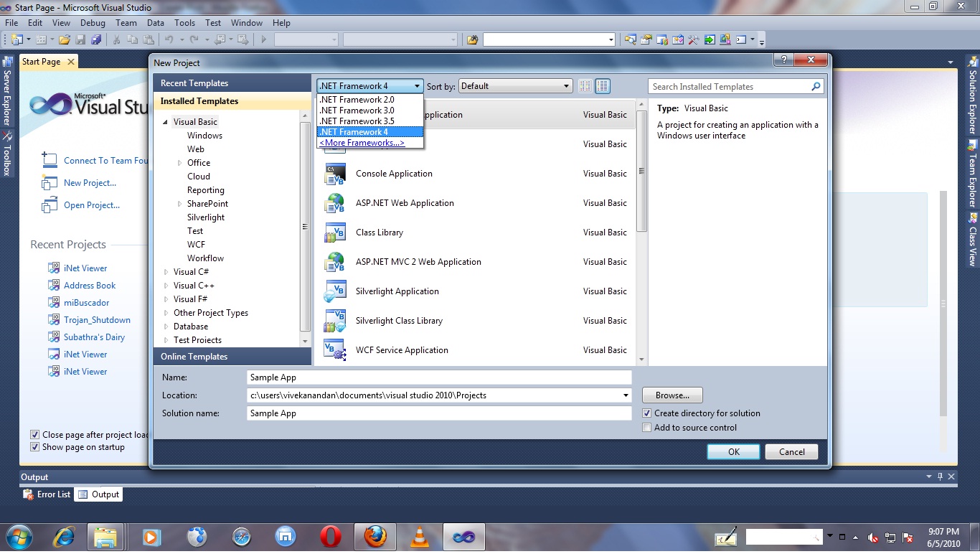Expand the Office tree node
Image resolution: width=980 pixels, height=554 pixels.
coord(179,163)
